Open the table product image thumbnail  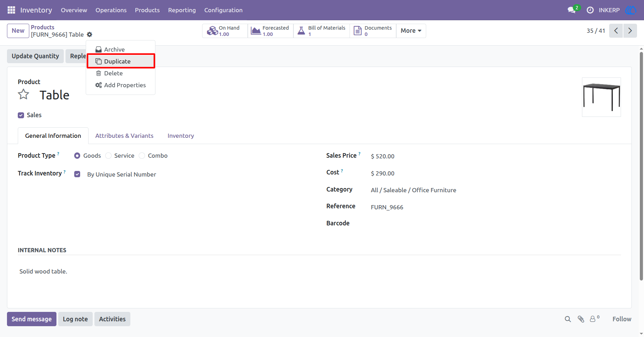(601, 97)
